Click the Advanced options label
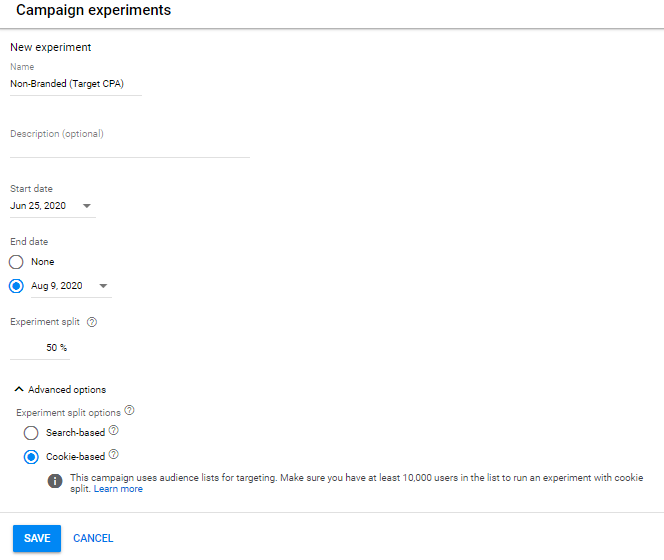This screenshot has width=664, height=560. (67, 390)
